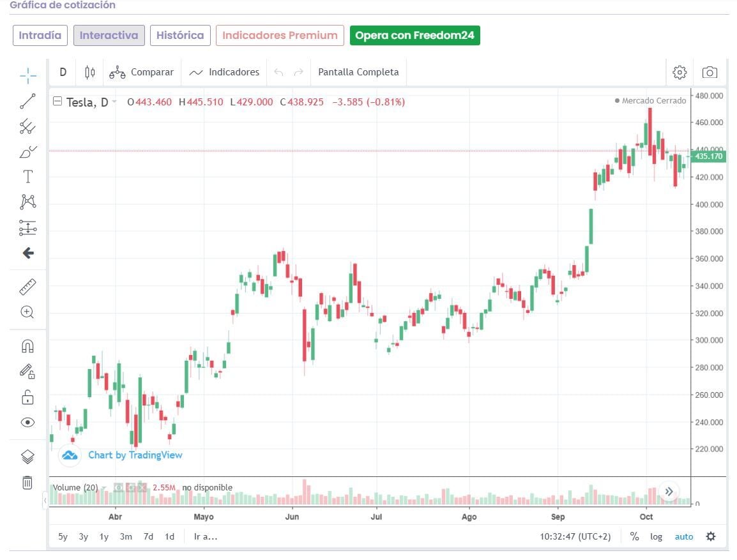The height and width of the screenshot is (560, 737).
Task: Toggle log scale mode
Action: pyautogui.click(x=656, y=536)
